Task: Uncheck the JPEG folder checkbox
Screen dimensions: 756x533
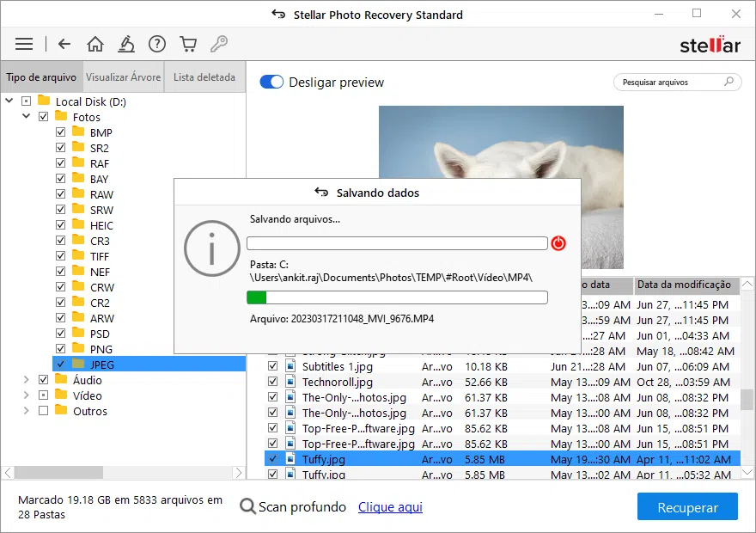Action: coord(59,364)
